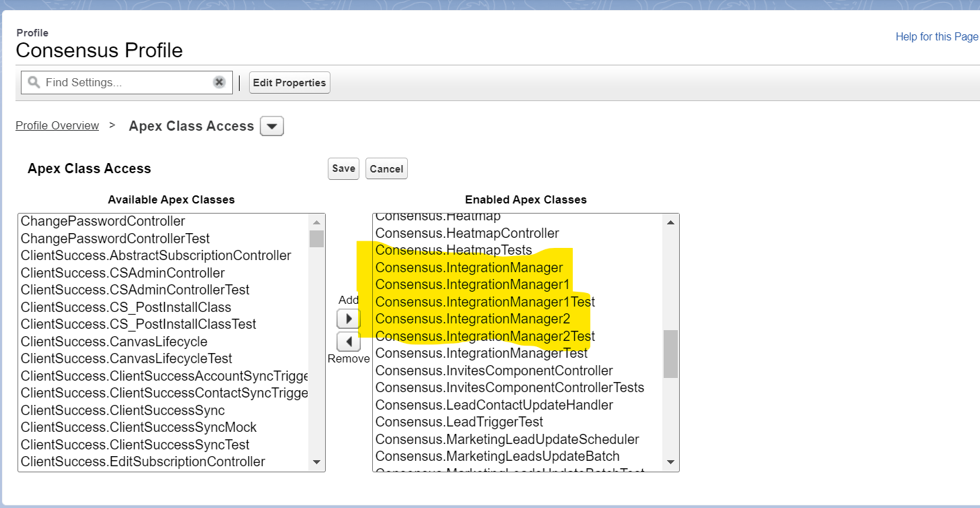Cancel the Apex class access edit
980x508 pixels.
click(386, 168)
